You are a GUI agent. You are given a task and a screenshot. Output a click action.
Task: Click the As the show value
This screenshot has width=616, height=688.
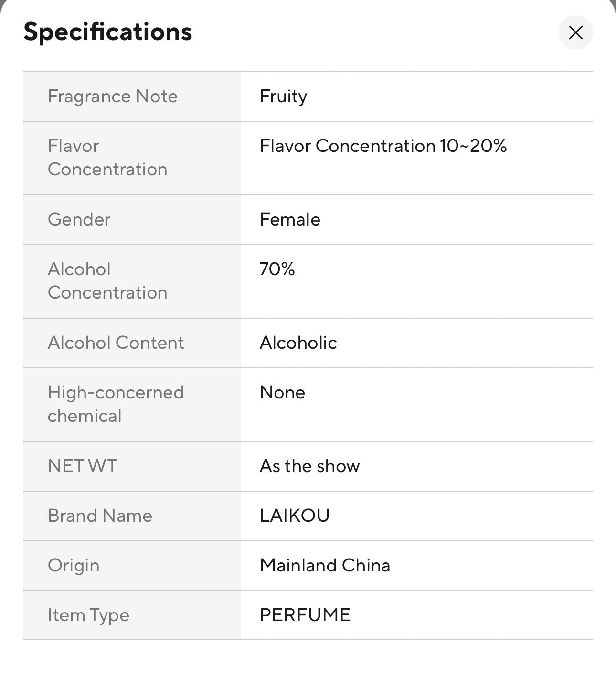[x=309, y=466]
